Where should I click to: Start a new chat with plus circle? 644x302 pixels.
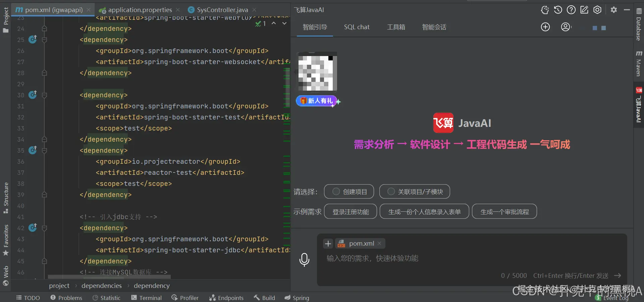coord(545,27)
